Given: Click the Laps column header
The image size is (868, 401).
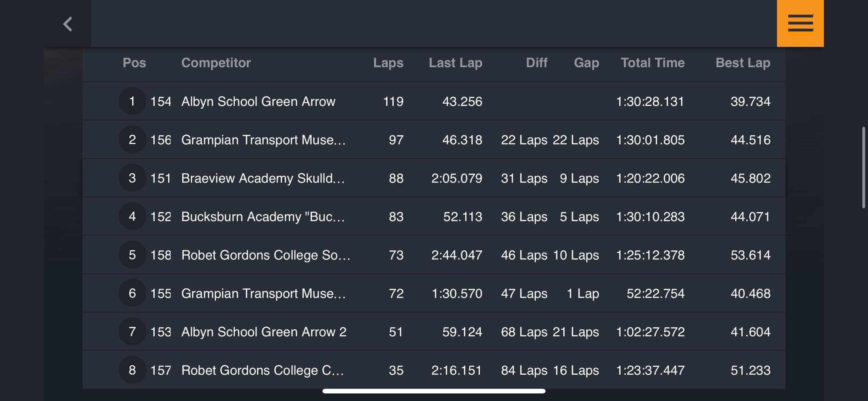Looking at the screenshot, I should [388, 63].
